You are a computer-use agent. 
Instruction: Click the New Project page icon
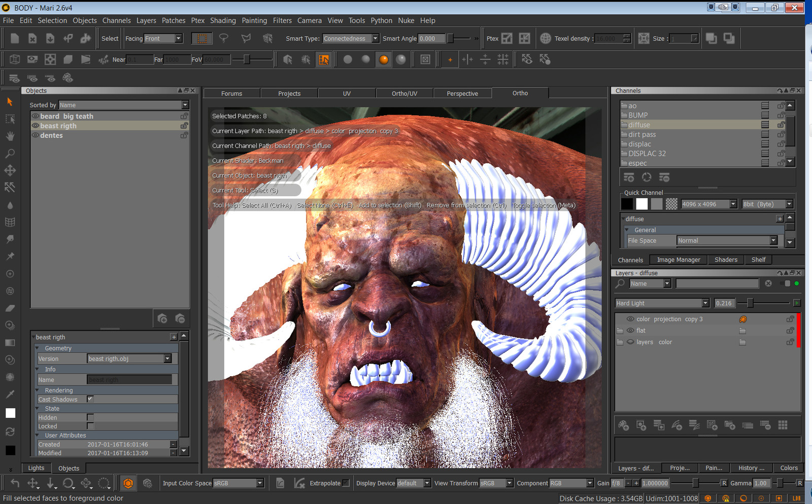tap(15, 39)
